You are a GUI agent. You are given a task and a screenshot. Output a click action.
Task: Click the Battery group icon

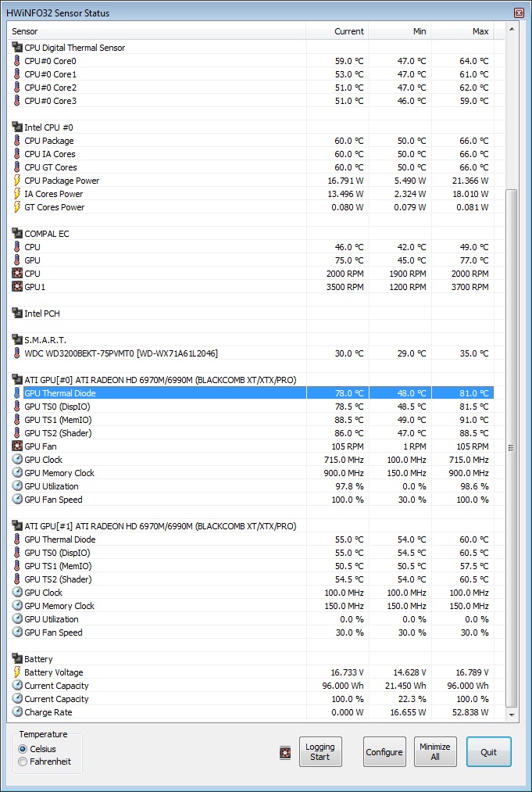coord(17,658)
